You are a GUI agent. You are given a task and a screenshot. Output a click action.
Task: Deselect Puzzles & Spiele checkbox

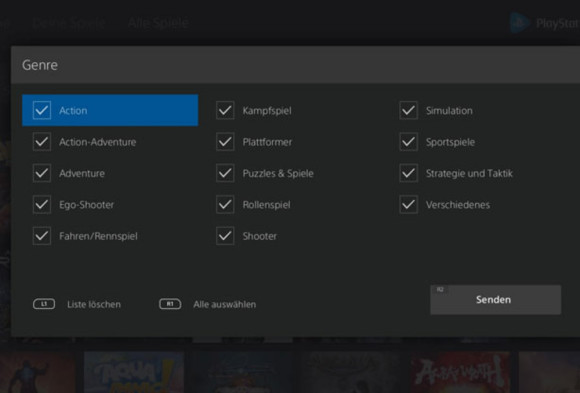[x=225, y=173]
